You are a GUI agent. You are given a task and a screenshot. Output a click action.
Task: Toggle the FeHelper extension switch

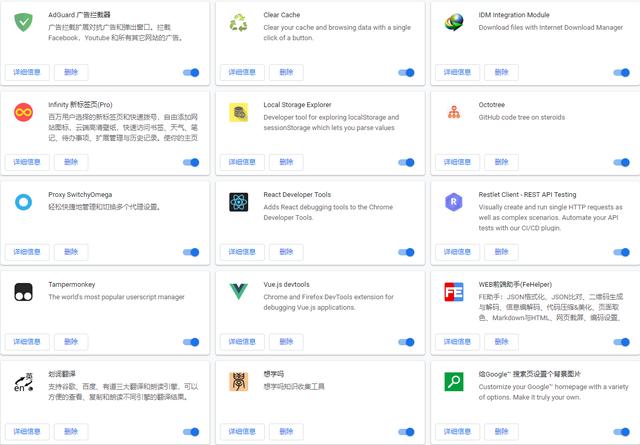tap(622, 342)
